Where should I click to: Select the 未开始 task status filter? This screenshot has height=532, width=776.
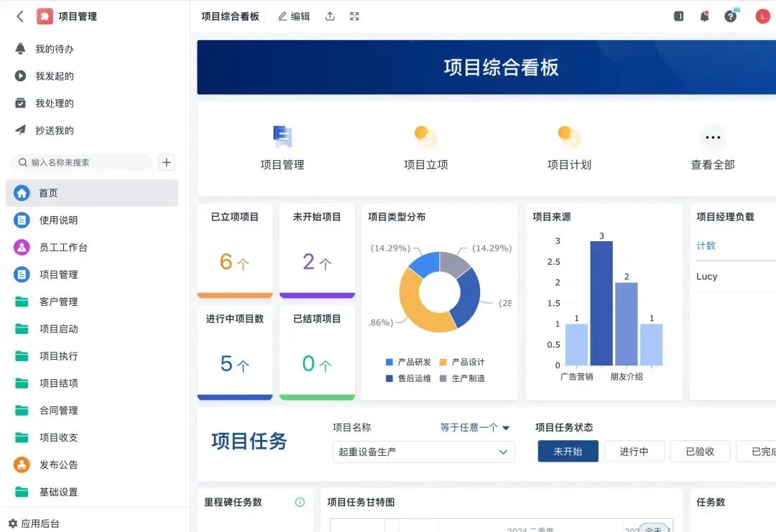click(x=568, y=452)
